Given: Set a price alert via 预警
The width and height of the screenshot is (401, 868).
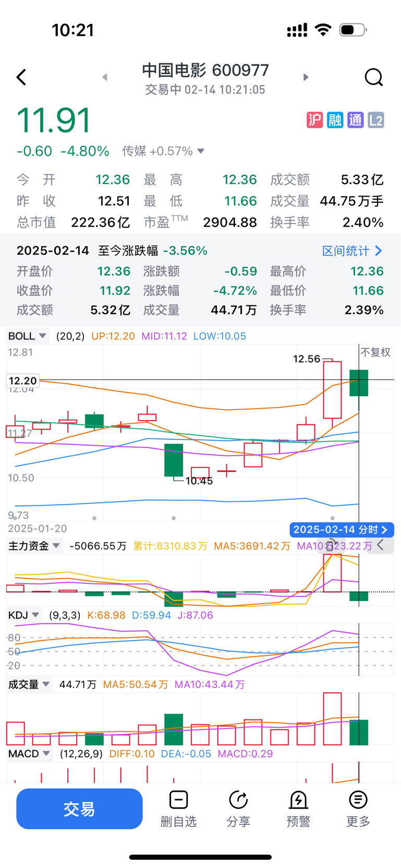Looking at the screenshot, I should pos(298,809).
